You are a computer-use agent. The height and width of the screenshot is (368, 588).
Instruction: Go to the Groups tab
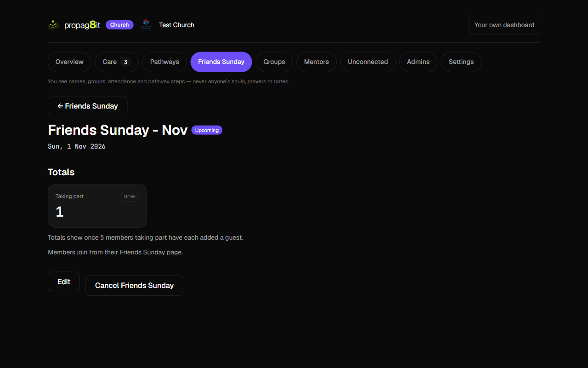coord(274,62)
